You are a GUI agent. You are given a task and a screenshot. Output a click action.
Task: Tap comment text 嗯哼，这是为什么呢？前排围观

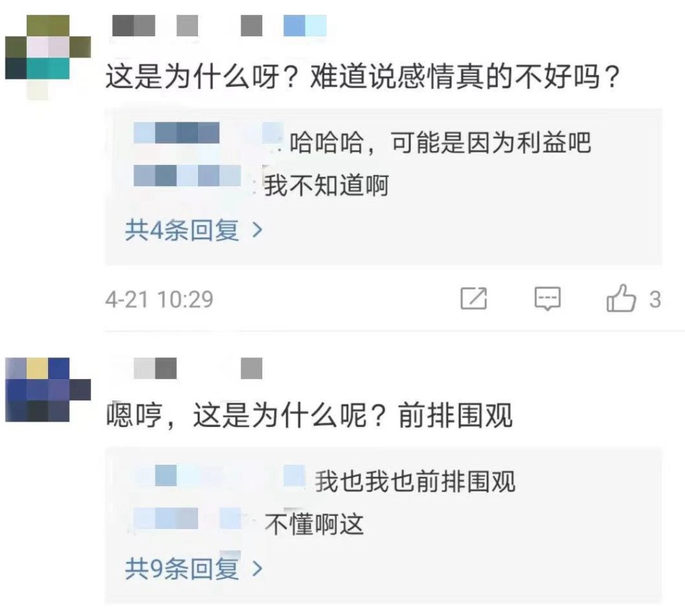[310, 415]
